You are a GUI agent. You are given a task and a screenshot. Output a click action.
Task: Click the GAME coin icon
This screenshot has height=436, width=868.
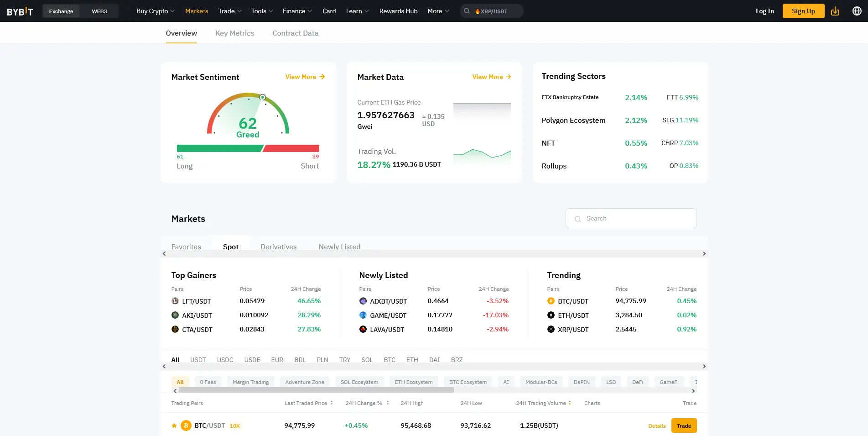363,315
